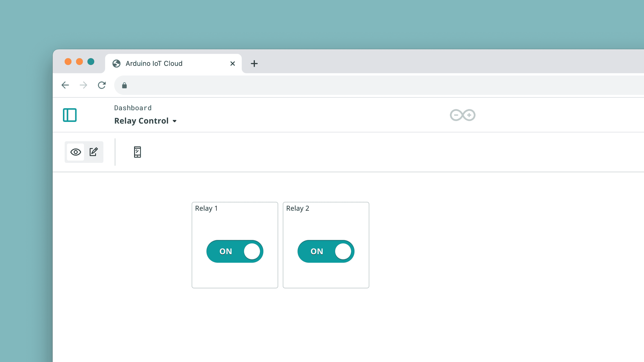This screenshot has width=644, height=362.
Task: Toggle the sidebar panel icon
Action: point(70,115)
